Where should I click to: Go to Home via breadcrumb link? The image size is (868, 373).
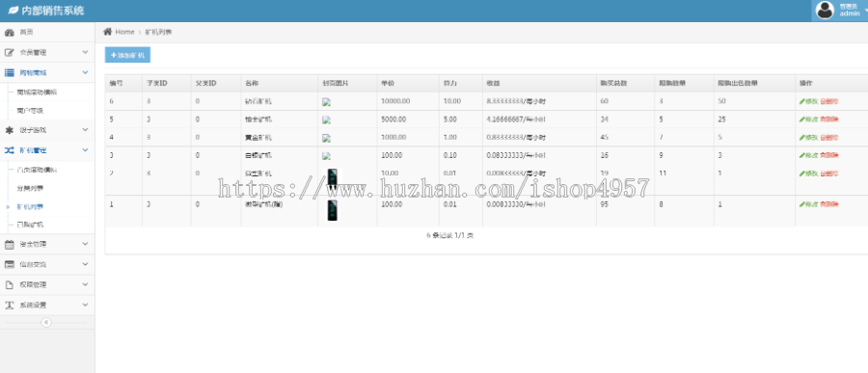pos(124,32)
